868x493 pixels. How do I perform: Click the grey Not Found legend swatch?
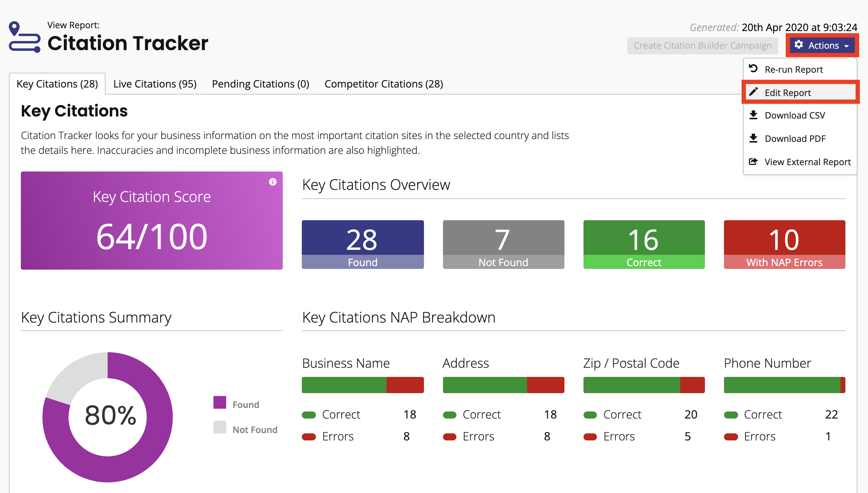click(x=220, y=427)
